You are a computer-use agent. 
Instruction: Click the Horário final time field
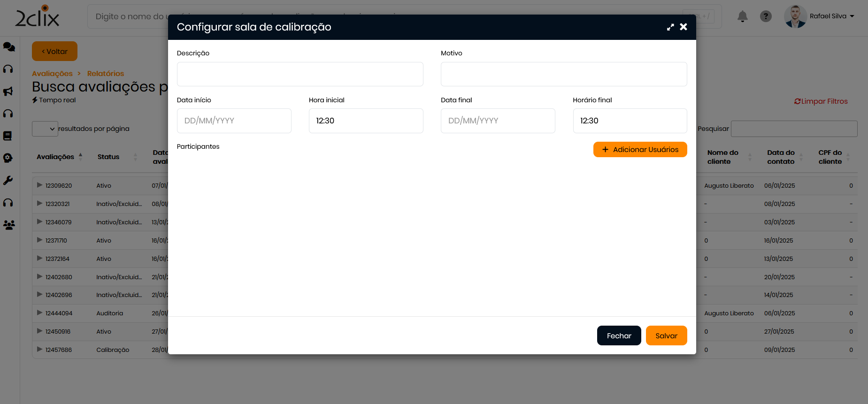click(630, 121)
